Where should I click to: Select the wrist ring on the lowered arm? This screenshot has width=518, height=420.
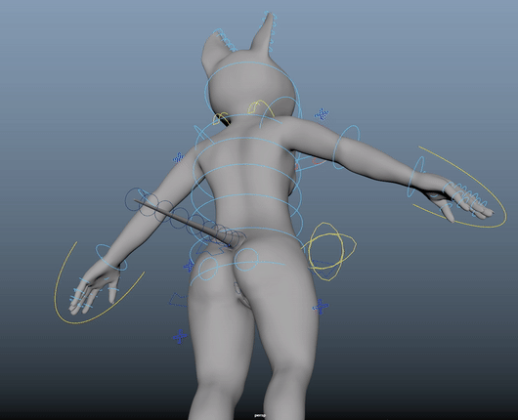(111, 257)
